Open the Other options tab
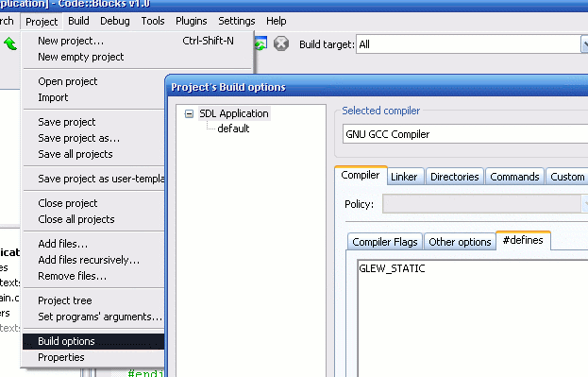Image resolution: width=588 pixels, height=377 pixels. pyautogui.click(x=460, y=242)
